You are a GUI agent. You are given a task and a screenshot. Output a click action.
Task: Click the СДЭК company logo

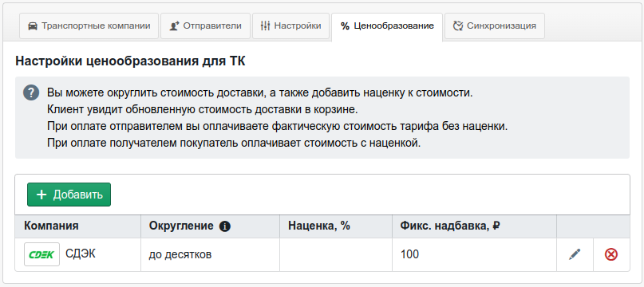[41, 254]
